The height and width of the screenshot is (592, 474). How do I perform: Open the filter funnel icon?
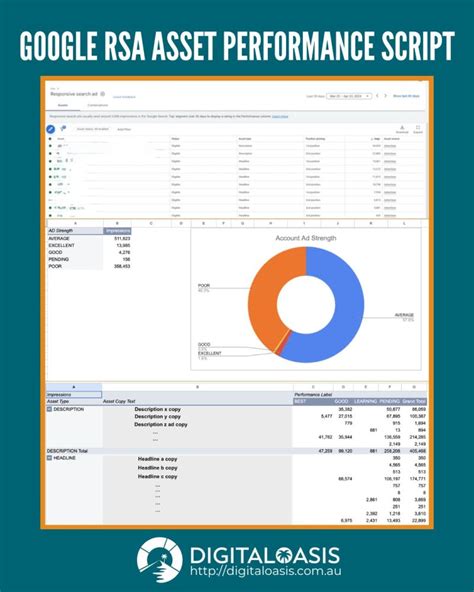63,129
